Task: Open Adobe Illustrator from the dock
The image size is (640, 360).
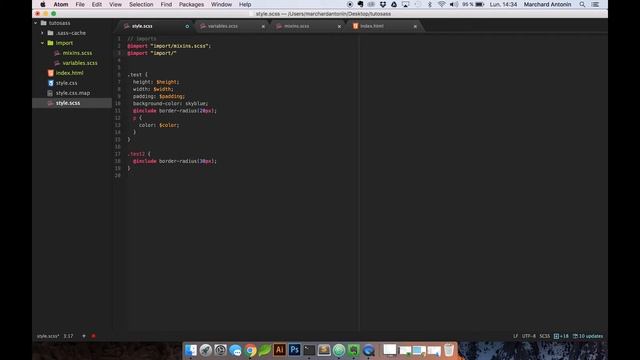Action: coord(280,350)
